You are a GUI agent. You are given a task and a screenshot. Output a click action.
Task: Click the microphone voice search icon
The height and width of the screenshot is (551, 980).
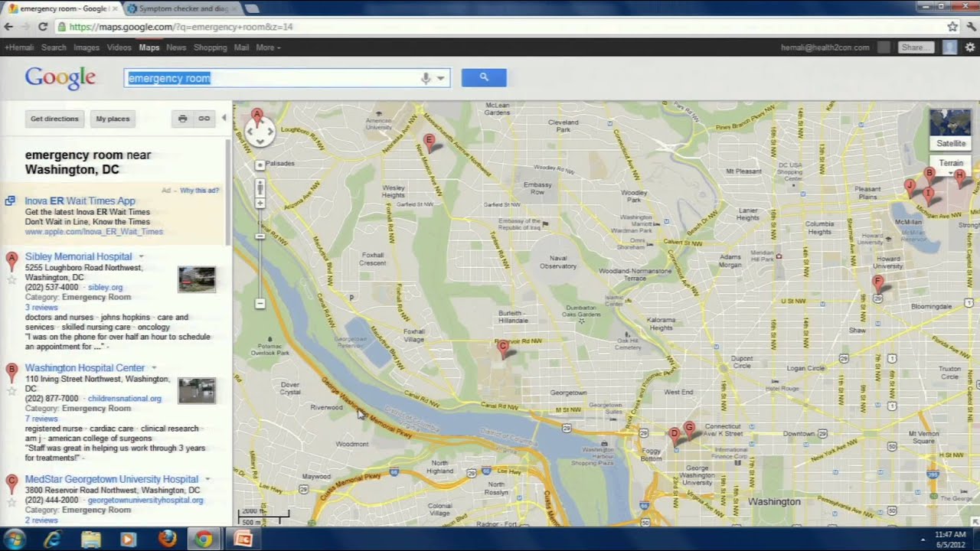(x=426, y=78)
